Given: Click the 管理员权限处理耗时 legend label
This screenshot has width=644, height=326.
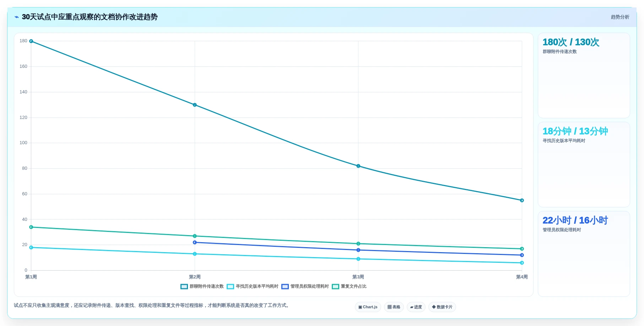Looking at the screenshot, I should 310,287.
